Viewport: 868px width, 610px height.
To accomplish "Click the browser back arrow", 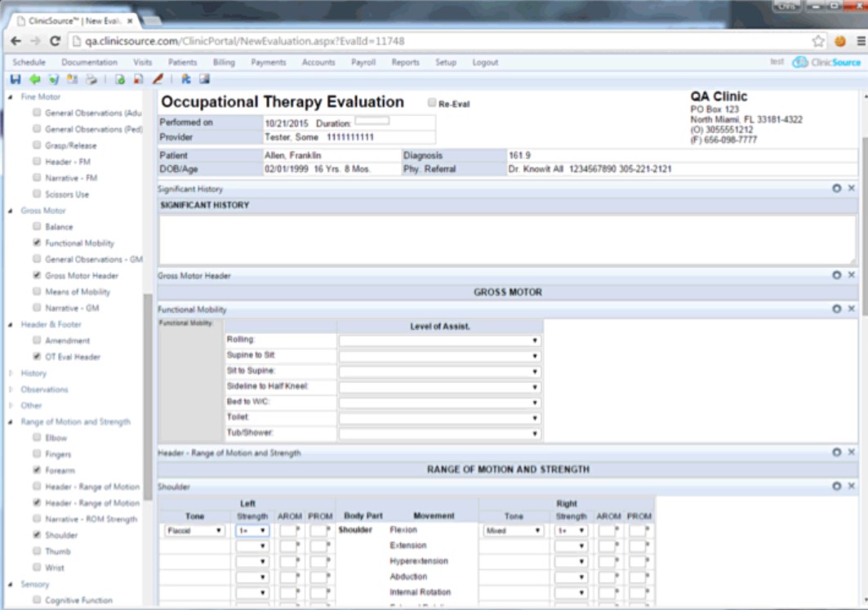I will coord(16,41).
